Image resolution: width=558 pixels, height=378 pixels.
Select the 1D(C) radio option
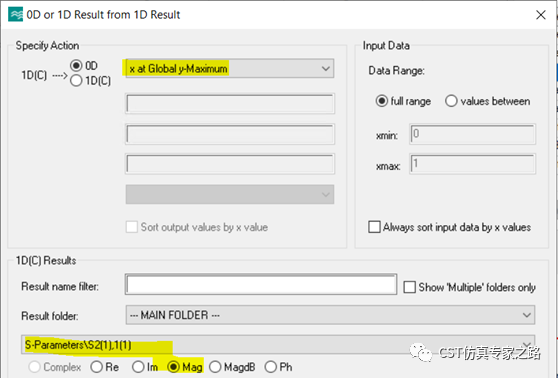pyautogui.click(x=76, y=81)
